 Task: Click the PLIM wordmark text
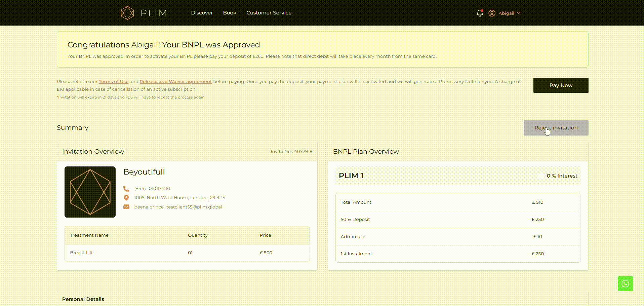tap(154, 13)
